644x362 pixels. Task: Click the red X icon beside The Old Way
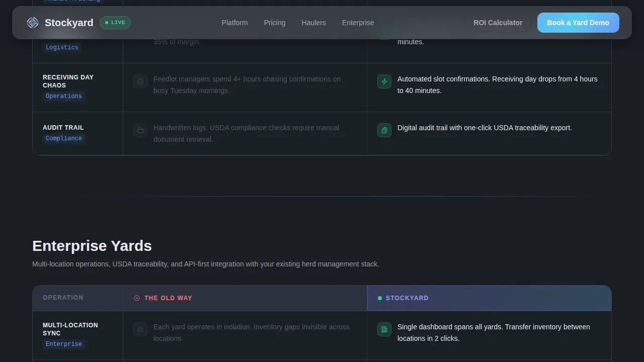coord(137,298)
